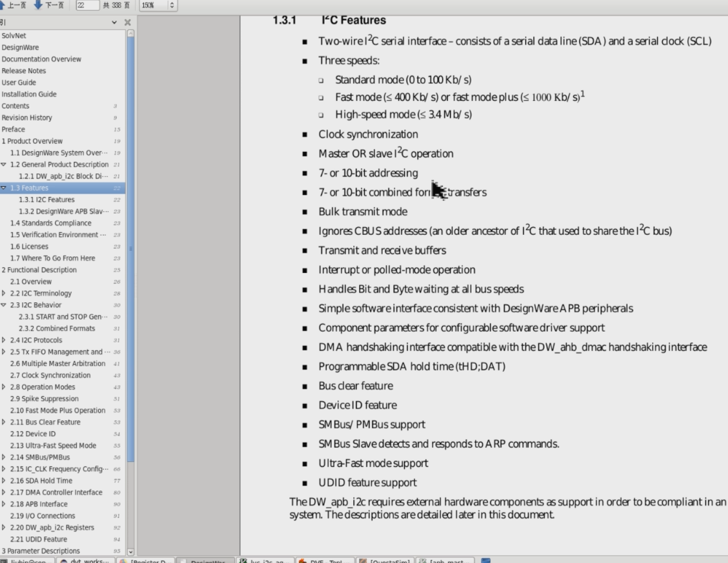Open the DesignWare bookmark
The width and height of the screenshot is (728, 563).
click(21, 47)
